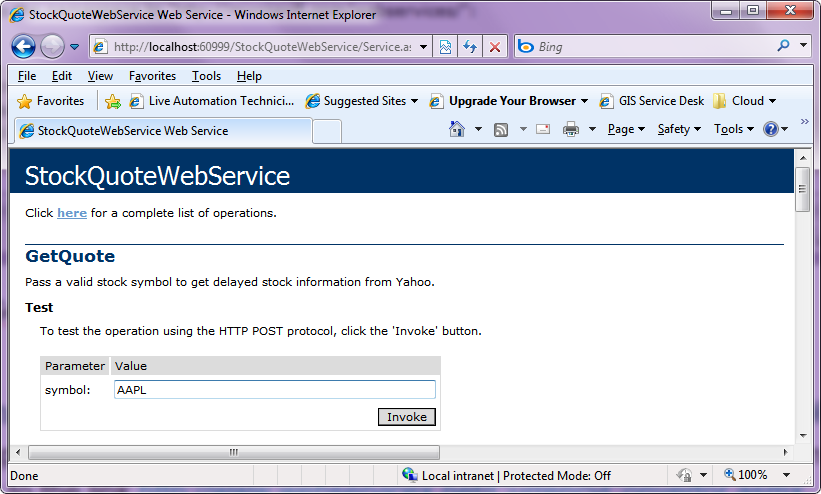The width and height of the screenshot is (821, 494).
Task: Click the Read Mail icon
Action: pos(543,129)
